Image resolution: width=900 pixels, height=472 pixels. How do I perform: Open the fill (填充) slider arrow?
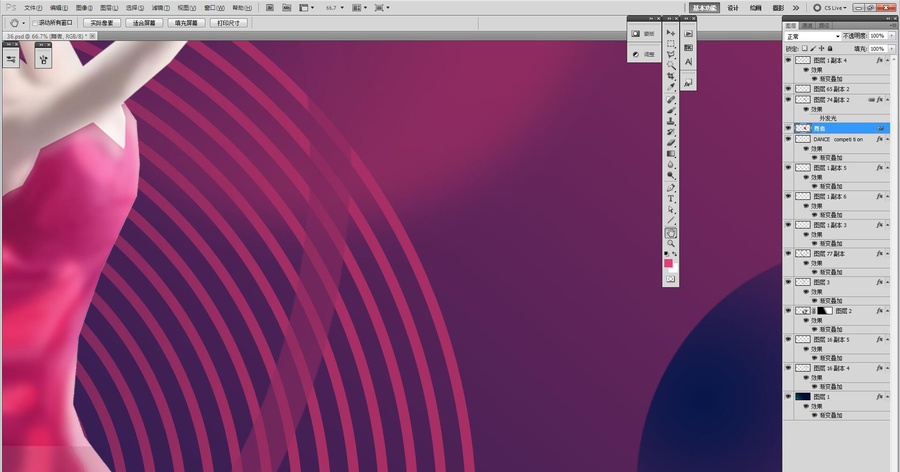[891, 49]
